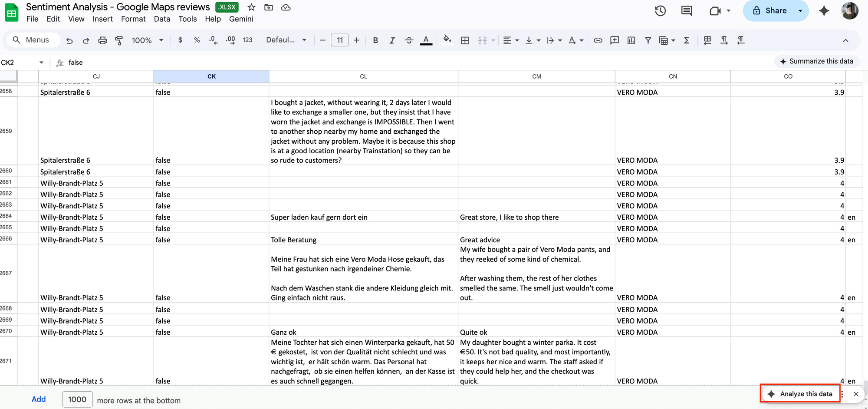Screen dimensions: 868x409
Task: Open the 100% zoom dropdown
Action: pos(148,40)
